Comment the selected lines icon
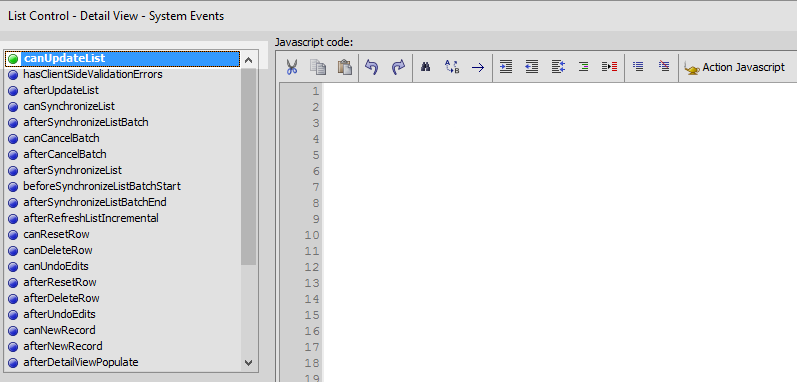The width and height of the screenshot is (797, 382). (x=638, y=66)
